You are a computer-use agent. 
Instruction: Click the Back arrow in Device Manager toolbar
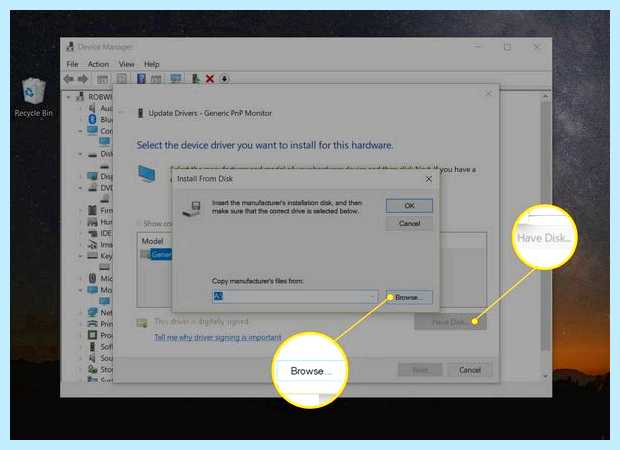69,79
